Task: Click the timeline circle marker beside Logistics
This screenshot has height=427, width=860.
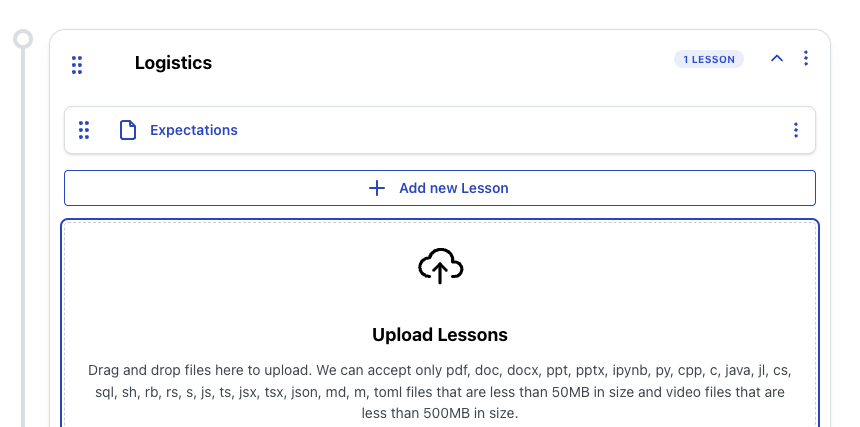Action: (x=23, y=40)
